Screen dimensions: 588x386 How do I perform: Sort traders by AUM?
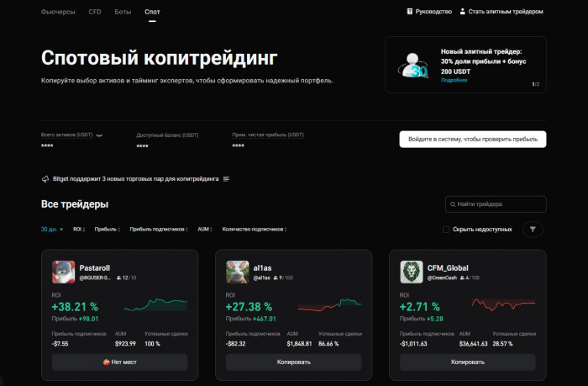click(x=205, y=229)
